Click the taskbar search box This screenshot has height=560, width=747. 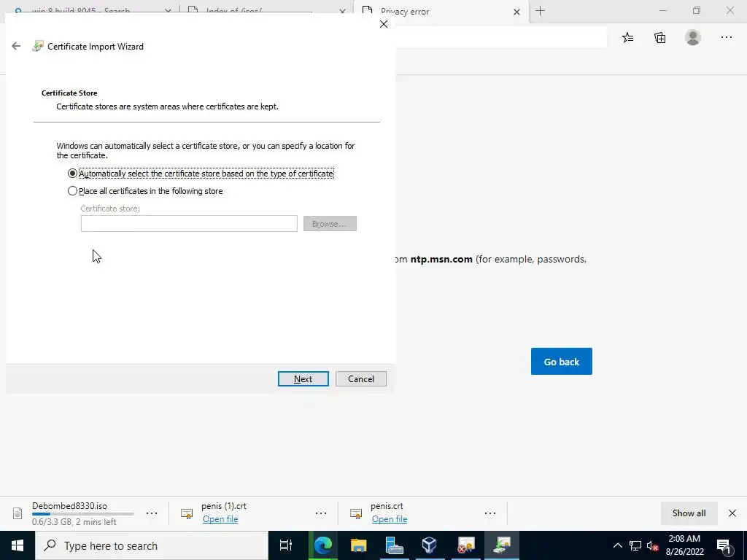point(152,545)
